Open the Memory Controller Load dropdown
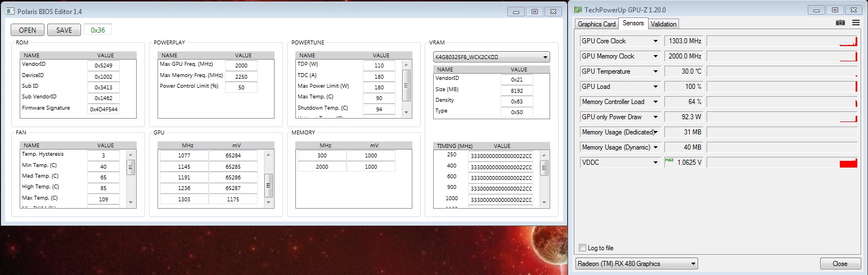The width and height of the screenshot is (868, 275). (656, 102)
